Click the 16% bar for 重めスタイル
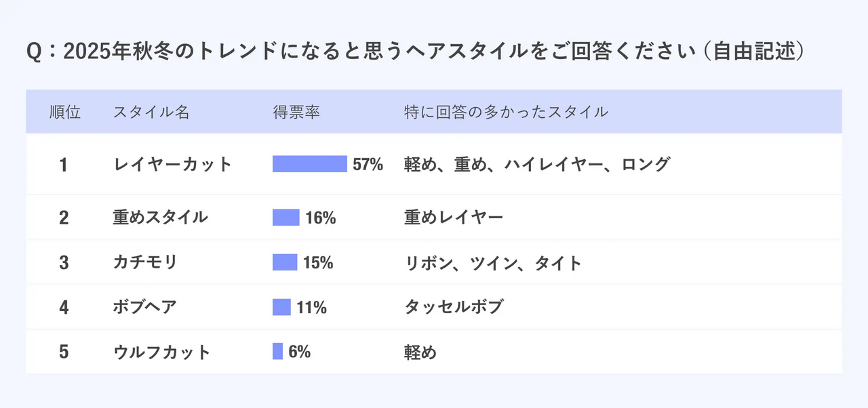 click(x=286, y=218)
